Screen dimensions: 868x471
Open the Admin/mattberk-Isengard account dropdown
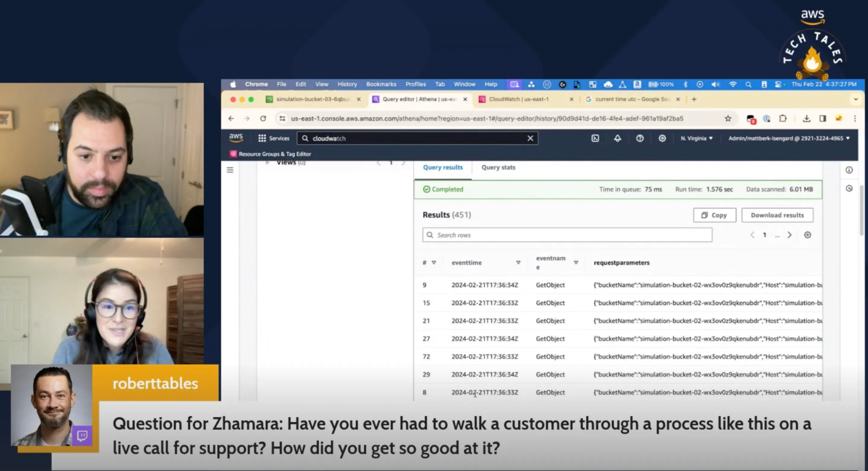pyautogui.click(x=789, y=138)
